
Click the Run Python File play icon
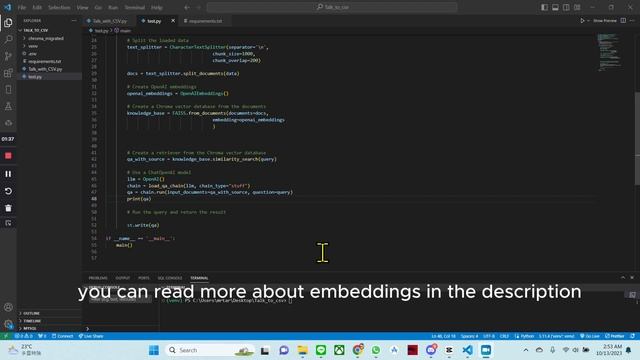click(x=582, y=20)
